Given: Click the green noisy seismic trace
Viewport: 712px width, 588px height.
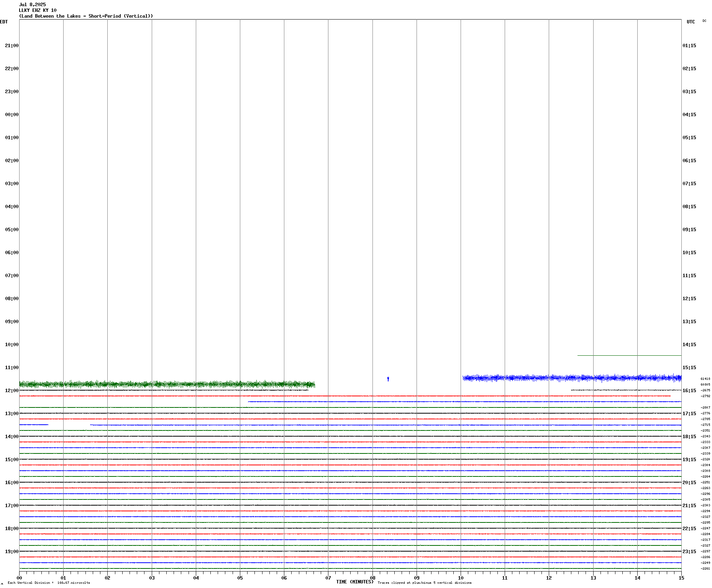Looking at the screenshot, I should [167, 384].
